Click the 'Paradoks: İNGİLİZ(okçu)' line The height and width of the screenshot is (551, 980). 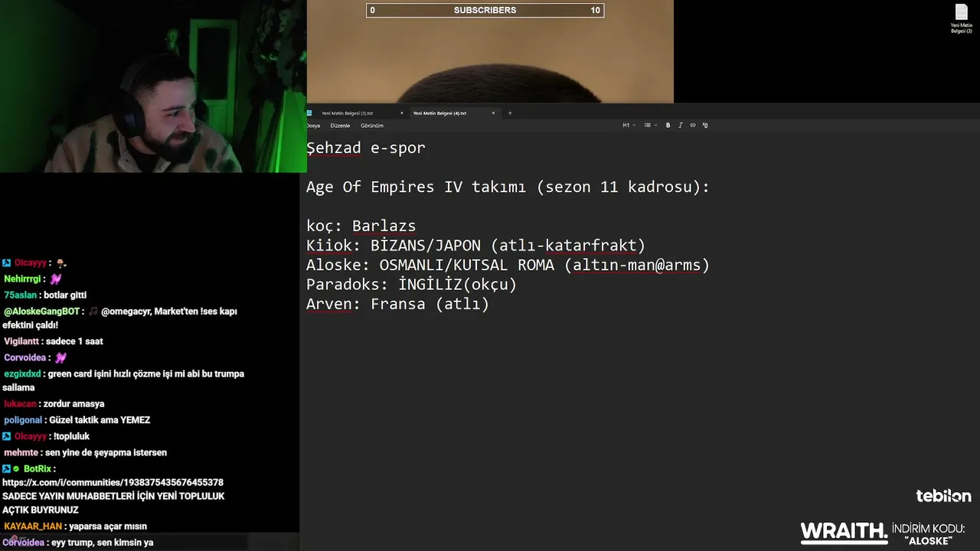[412, 285]
